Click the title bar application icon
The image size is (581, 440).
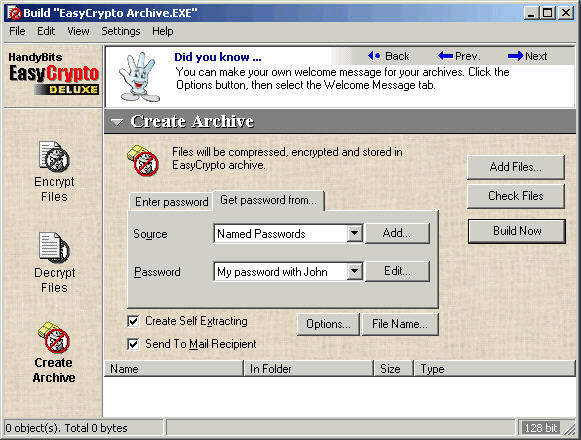14,13
